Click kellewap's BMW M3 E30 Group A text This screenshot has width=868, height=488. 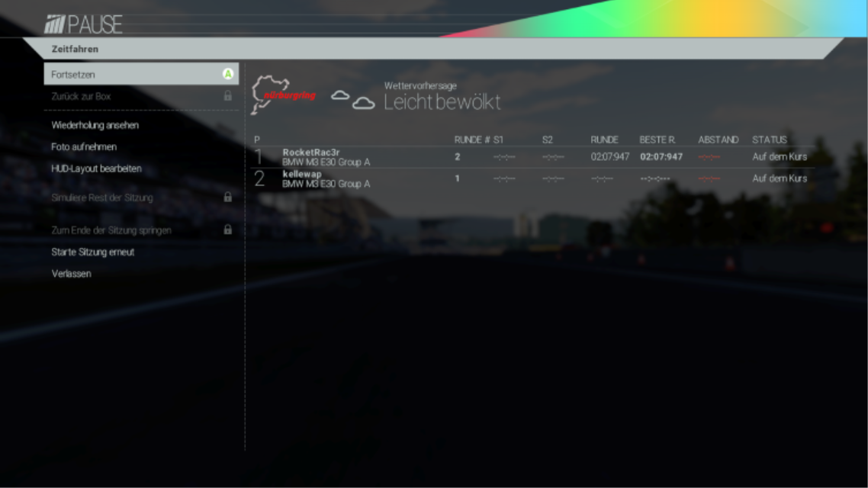326,185
